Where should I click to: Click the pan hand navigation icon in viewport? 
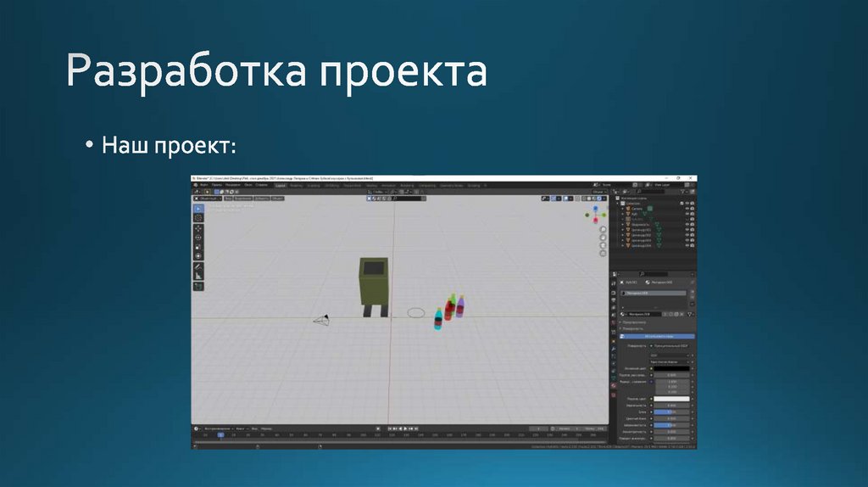tap(603, 238)
